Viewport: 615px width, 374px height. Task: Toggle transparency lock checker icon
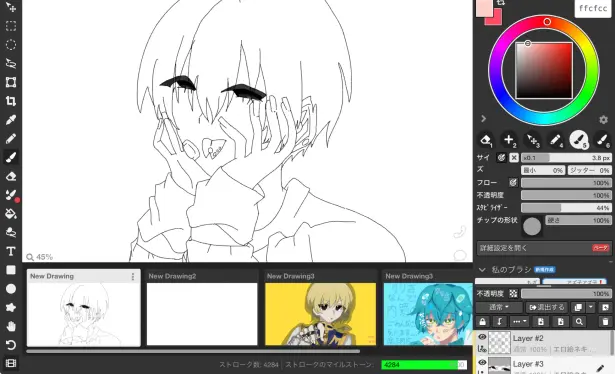(x=513, y=293)
